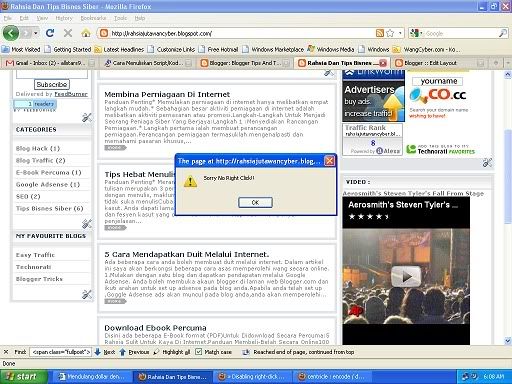Close the Rahsia Dan Tips Bisnes tab
This screenshot has height=384, width=512.
[x=383, y=63]
